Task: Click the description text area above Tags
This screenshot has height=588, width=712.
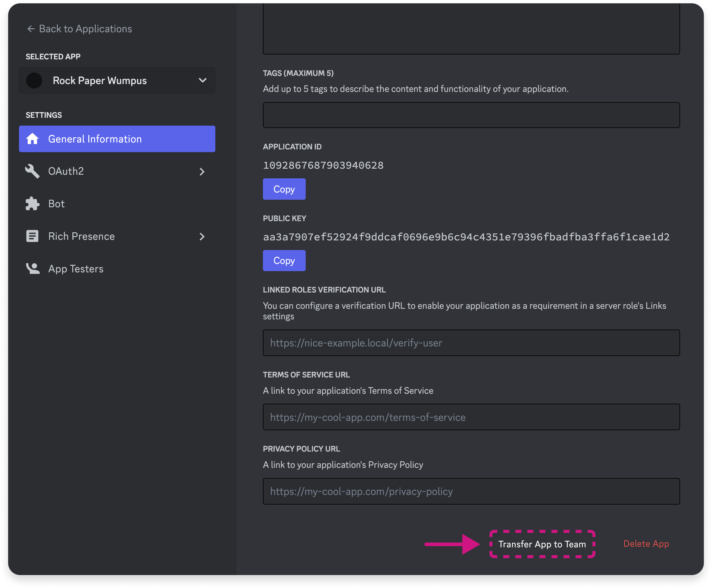Action: tap(471, 29)
